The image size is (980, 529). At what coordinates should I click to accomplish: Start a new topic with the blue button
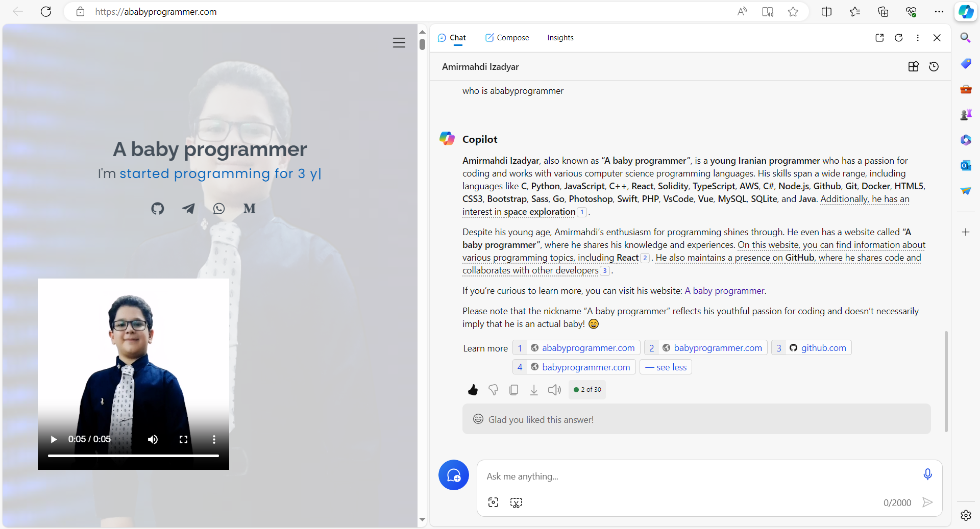453,475
